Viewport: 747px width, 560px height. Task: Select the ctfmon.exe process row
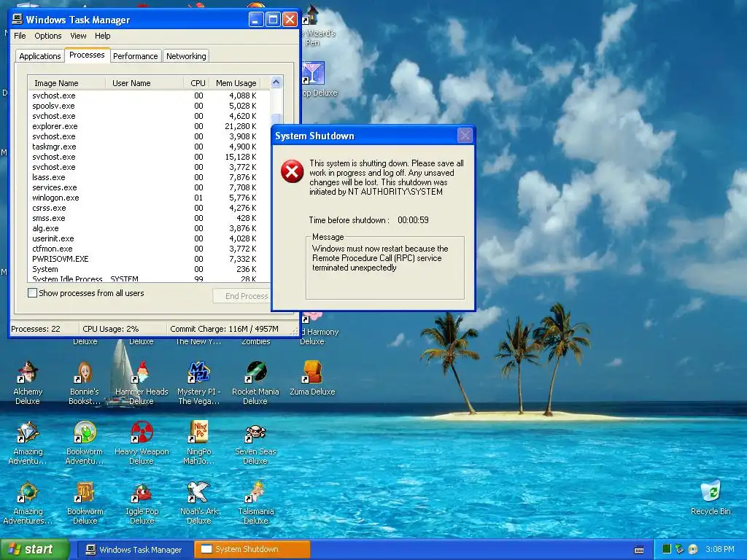[149, 249]
